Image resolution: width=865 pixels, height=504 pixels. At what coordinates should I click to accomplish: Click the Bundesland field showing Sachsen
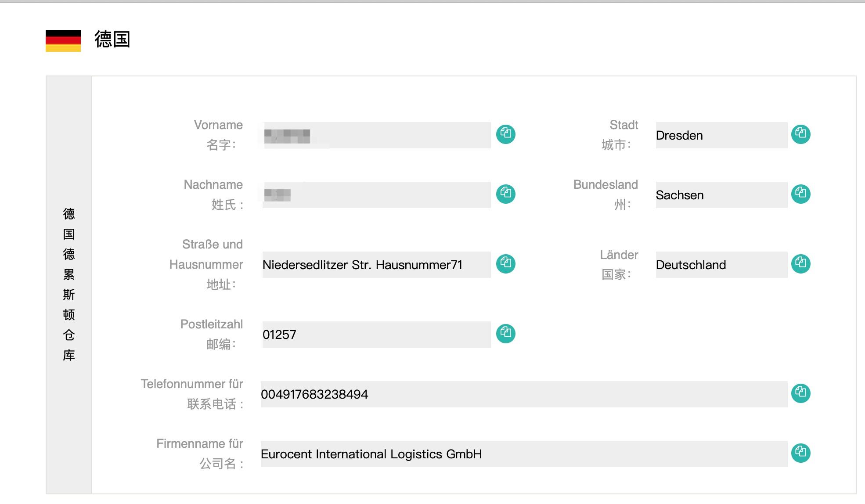721,195
